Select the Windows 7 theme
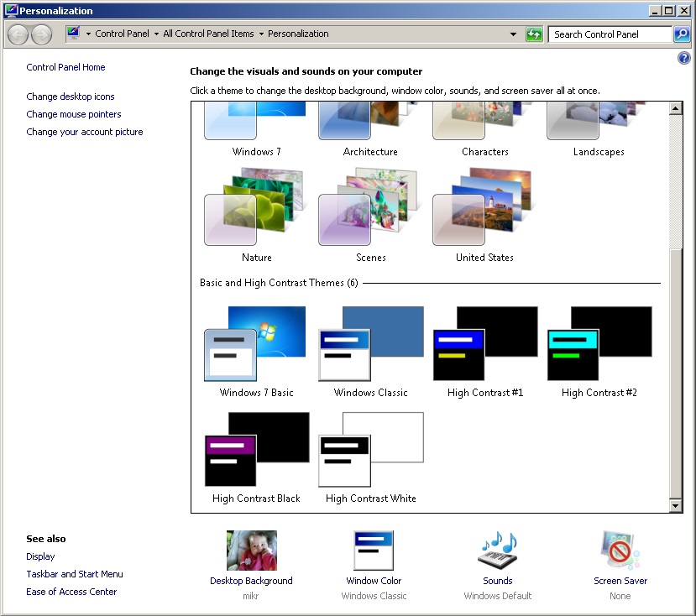Viewport: 696px width, 616px height. (x=256, y=128)
